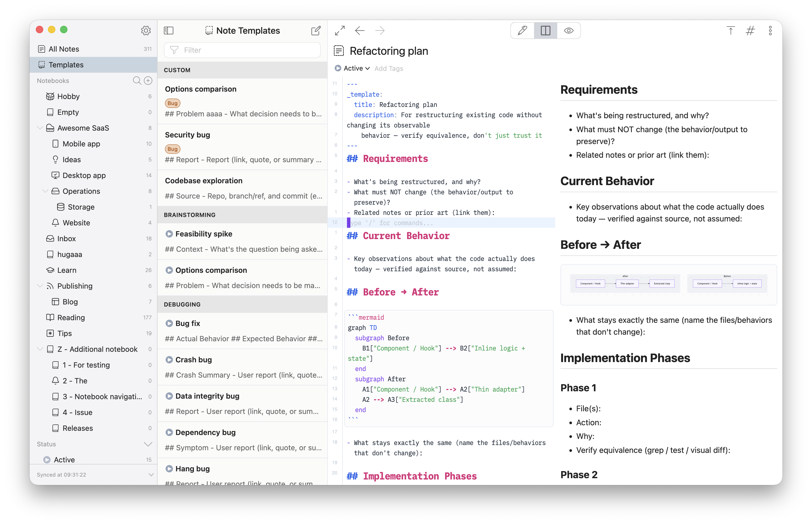Open the Learn notebook

tap(93, 270)
